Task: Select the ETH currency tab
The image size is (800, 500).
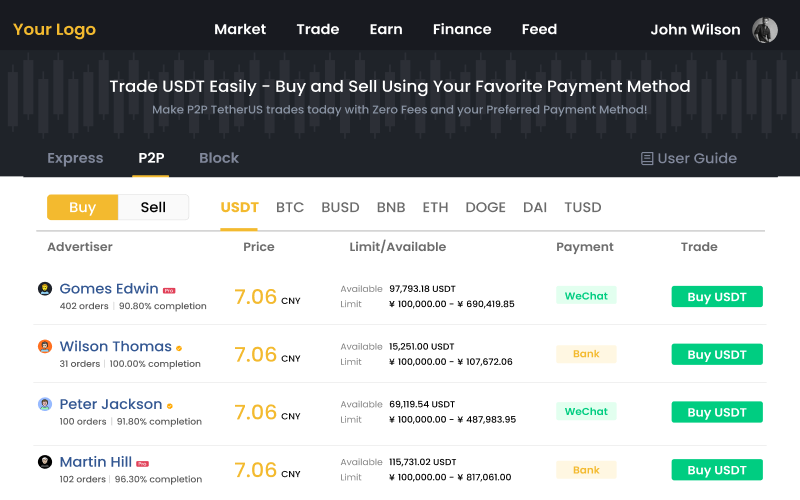Action: (x=435, y=207)
